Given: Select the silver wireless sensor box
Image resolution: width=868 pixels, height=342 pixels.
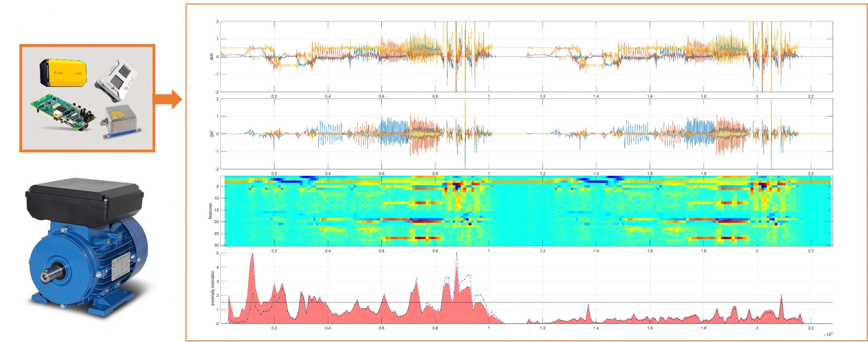Looking at the screenshot, I should 121,123.
